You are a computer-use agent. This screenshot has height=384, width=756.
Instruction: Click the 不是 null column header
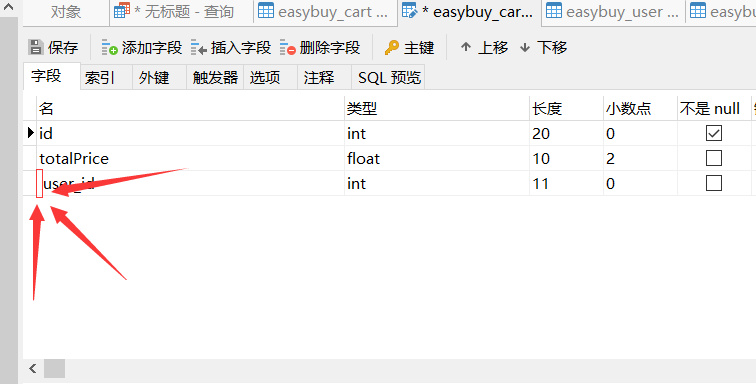pyautogui.click(x=714, y=108)
